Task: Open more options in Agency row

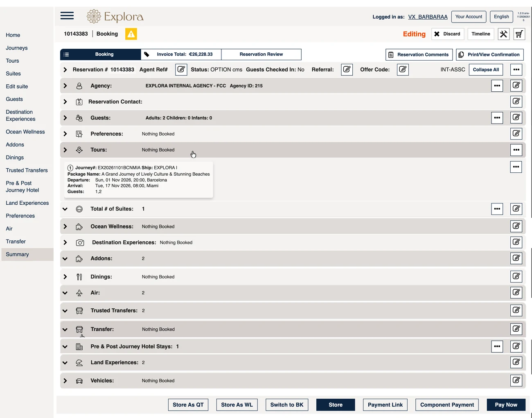Action: point(497,86)
